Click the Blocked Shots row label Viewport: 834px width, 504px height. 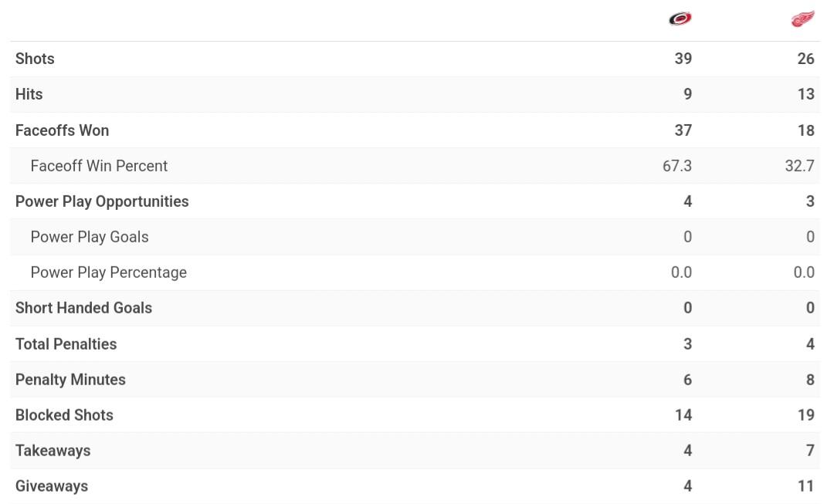pos(64,415)
